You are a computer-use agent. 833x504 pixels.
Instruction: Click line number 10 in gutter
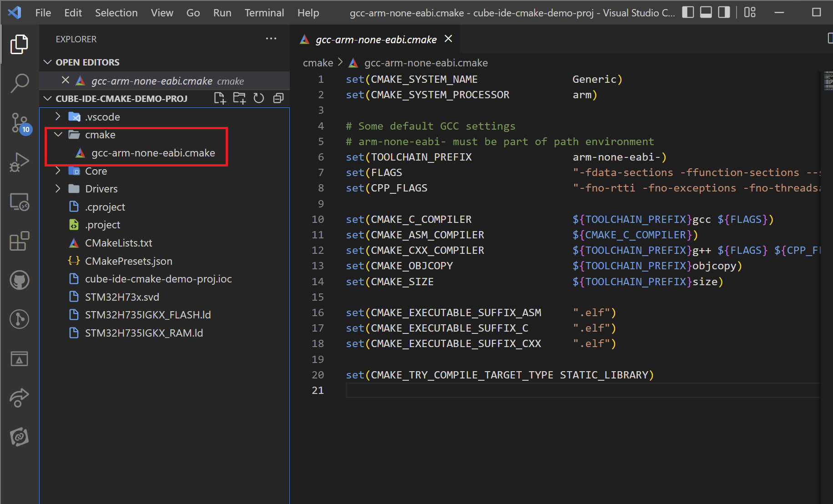pos(318,219)
